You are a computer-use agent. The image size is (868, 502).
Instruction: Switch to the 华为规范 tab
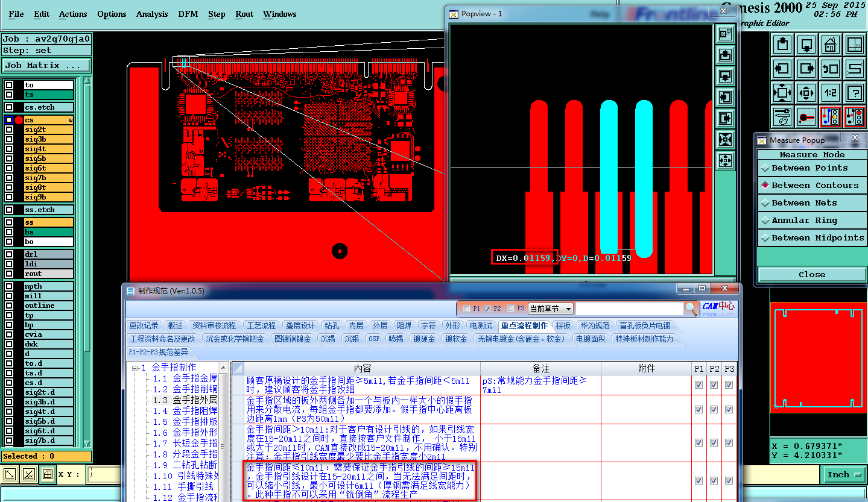[x=595, y=325]
